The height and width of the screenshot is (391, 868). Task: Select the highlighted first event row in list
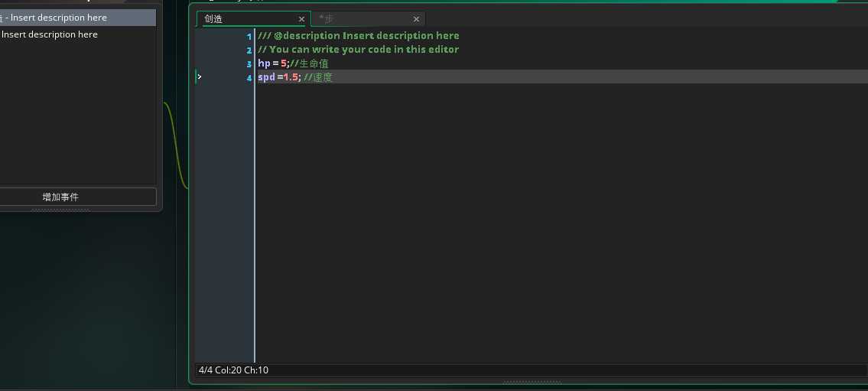tap(77, 18)
